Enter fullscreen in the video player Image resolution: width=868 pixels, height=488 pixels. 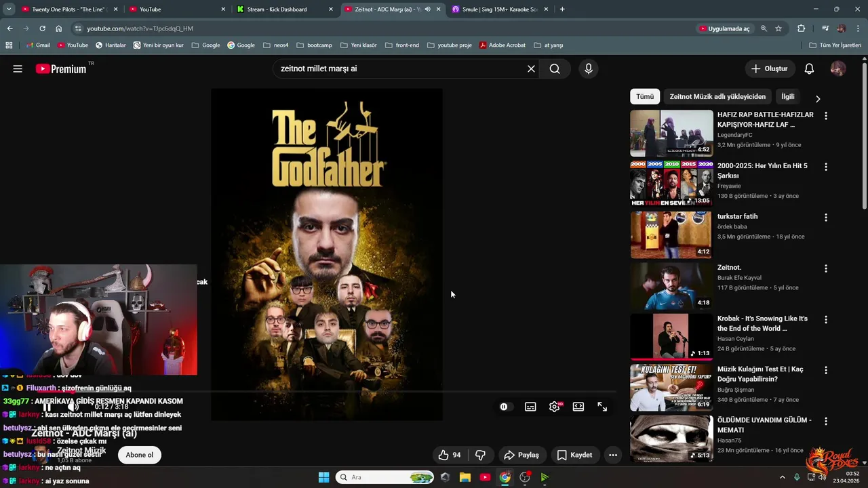pyautogui.click(x=602, y=407)
